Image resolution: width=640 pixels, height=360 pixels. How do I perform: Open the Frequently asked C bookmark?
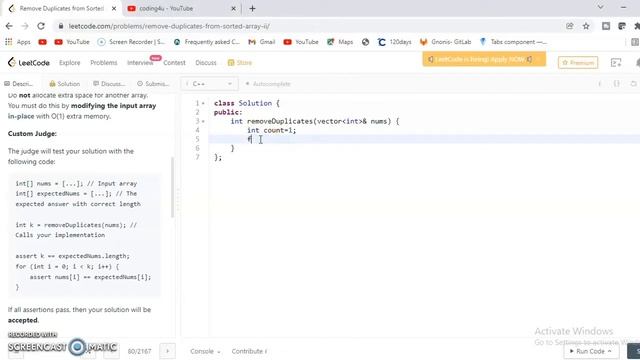tap(207, 42)
